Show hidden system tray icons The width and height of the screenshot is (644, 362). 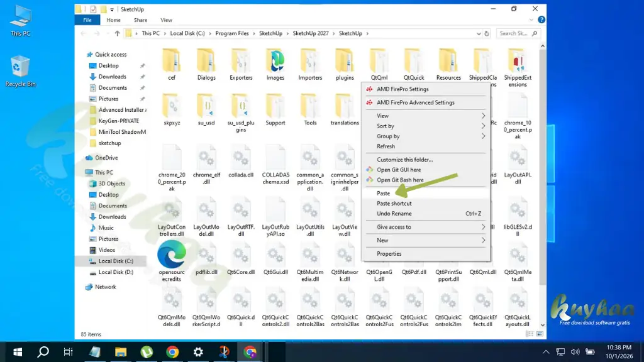pyautogui.click(x=546, y=352)
